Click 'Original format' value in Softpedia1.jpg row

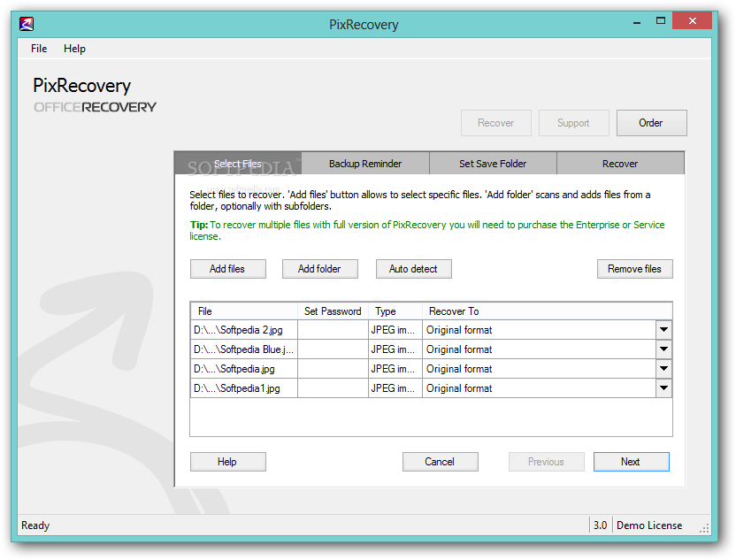(x=459, y=388)
